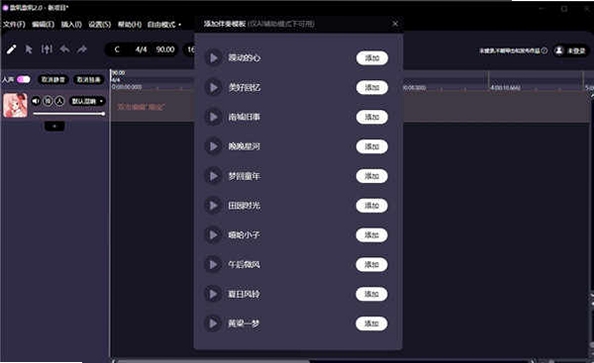Add the 田园时光 accompaniment template
The image size is (594, 363).
click(x=372, y=205)
